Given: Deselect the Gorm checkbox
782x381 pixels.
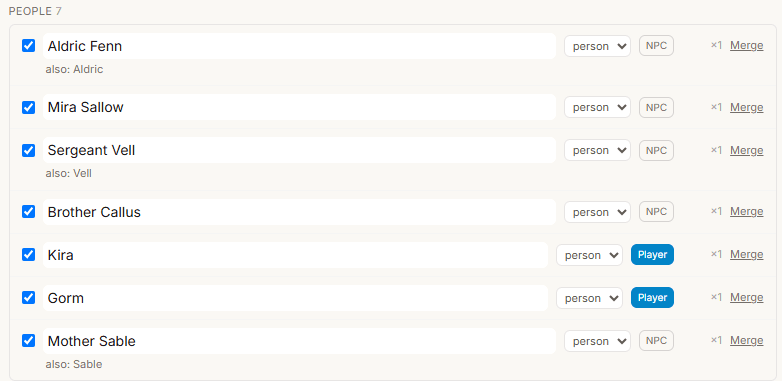Looking at the screenshot, I should tap(28, 298).
